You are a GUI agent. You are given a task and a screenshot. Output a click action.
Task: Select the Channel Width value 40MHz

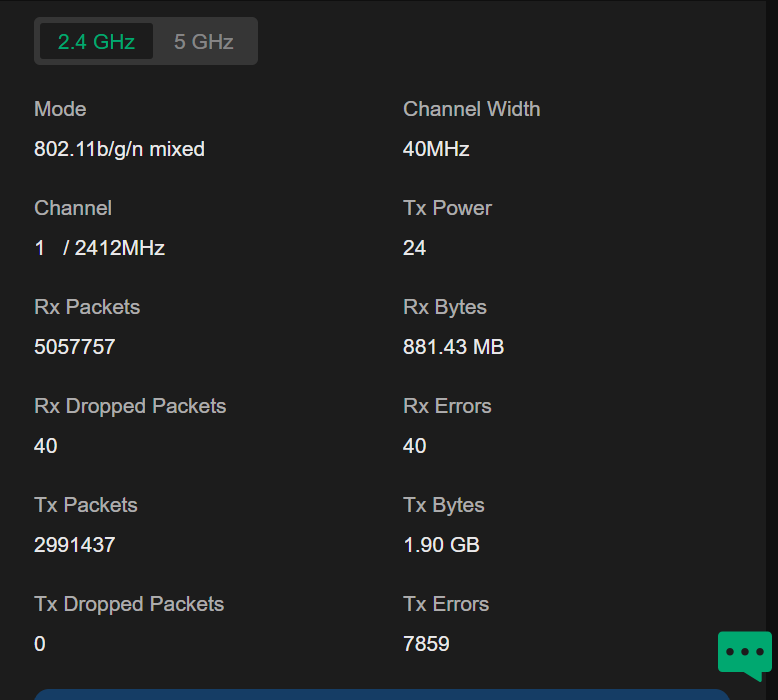(x=436, y=149)
